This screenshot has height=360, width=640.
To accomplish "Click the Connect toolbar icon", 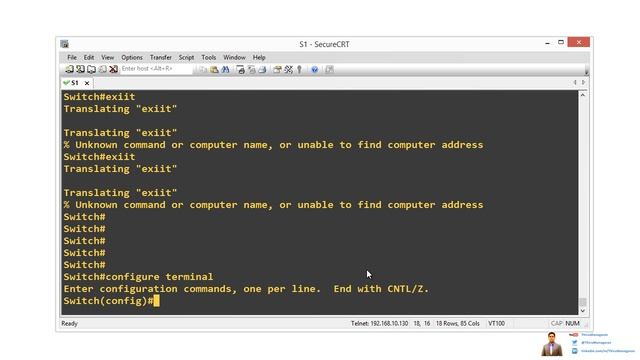I will pyautogui.click(x=69, y=69).
